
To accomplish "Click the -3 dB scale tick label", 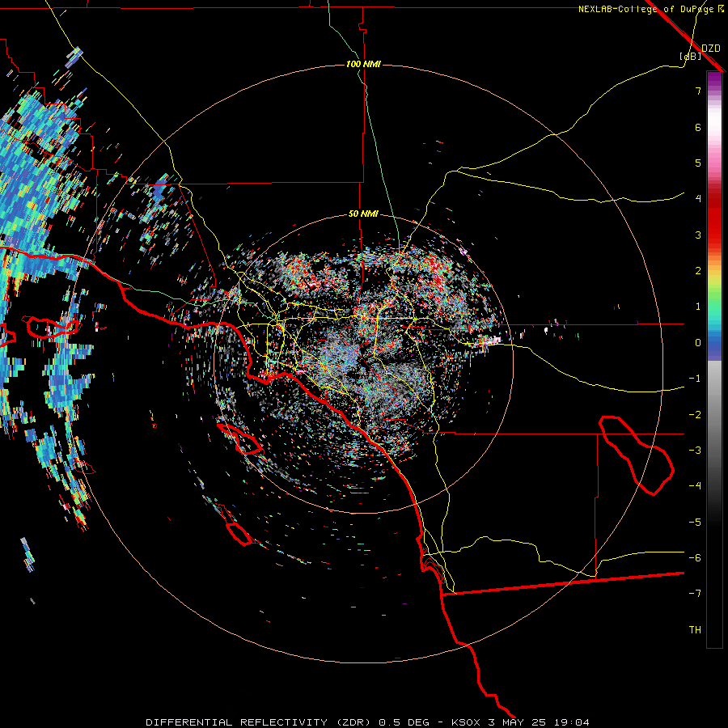I will (x=695, y=451).
